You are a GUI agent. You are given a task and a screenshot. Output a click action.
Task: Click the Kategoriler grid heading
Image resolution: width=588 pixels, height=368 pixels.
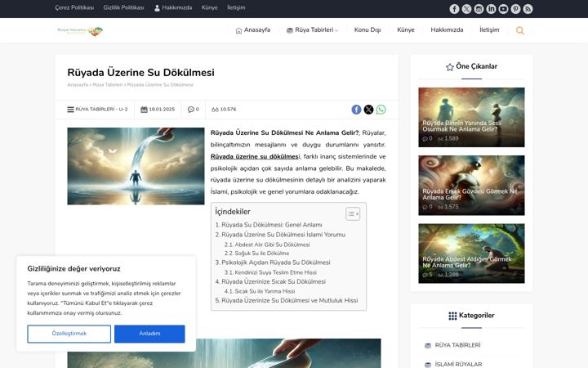[471, 316]
